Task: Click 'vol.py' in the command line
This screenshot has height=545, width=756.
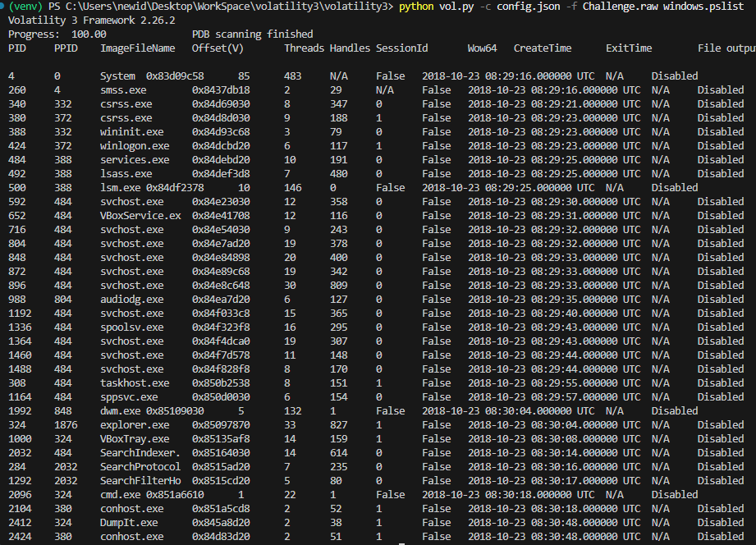Action: pyautogui.click(x=456, y=7)
